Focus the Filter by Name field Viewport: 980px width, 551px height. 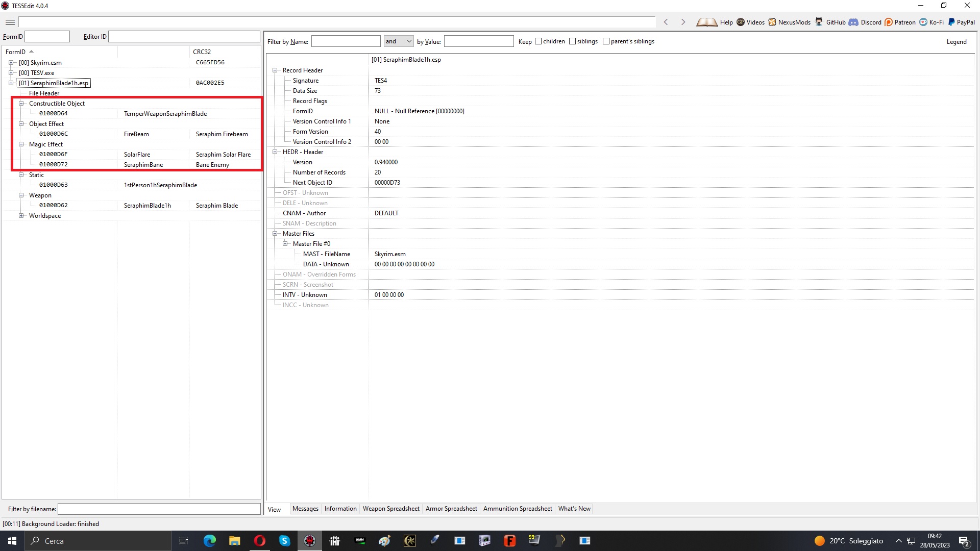346,41
